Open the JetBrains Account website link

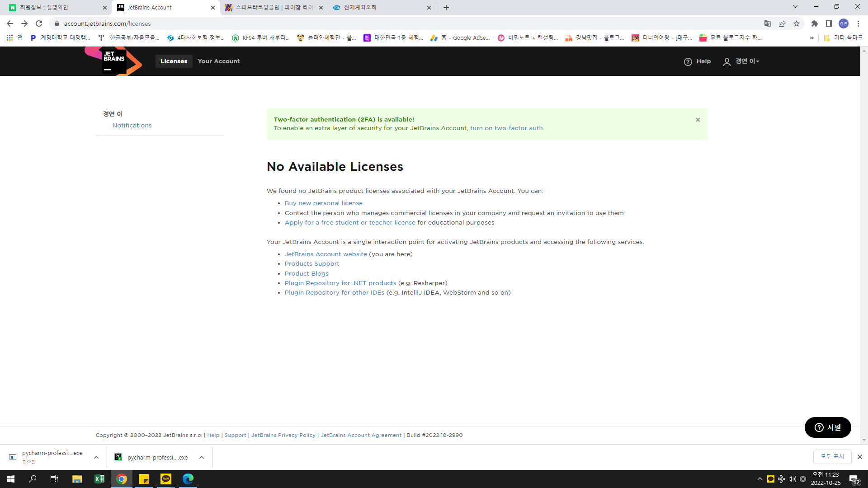pyautogui.click(x=326, y=254)
